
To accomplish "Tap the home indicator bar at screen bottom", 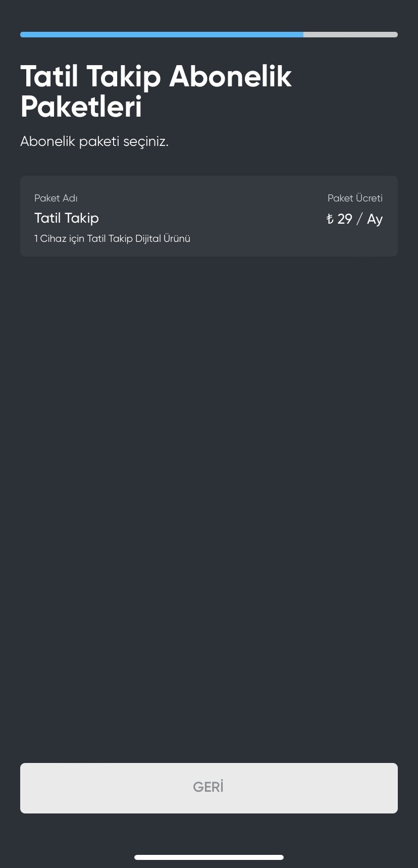I will click(x=209, y=857).
